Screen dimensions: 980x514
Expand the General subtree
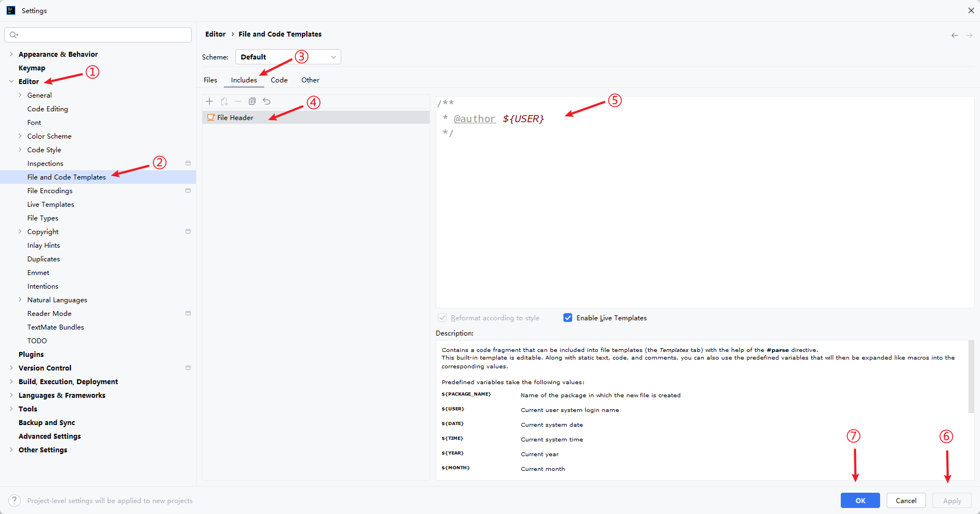pyautogui.click(x=20, y=95)
